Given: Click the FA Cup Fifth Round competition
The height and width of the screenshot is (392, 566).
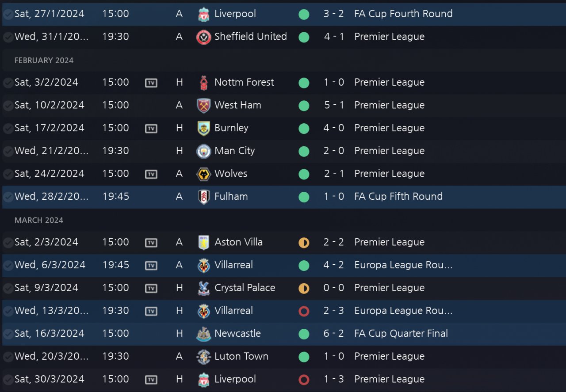Looking at the screenshot, I should (x=398, y=197).
